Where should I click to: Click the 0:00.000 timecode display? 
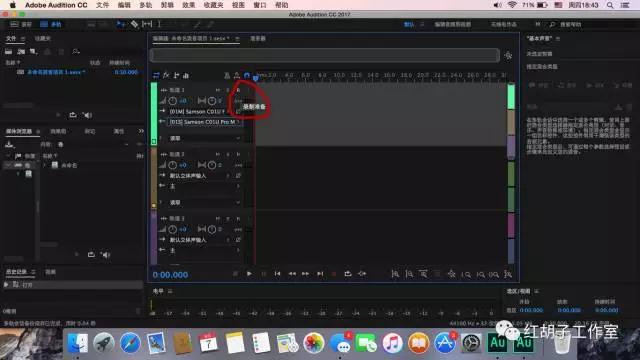[x=170, y=275]
